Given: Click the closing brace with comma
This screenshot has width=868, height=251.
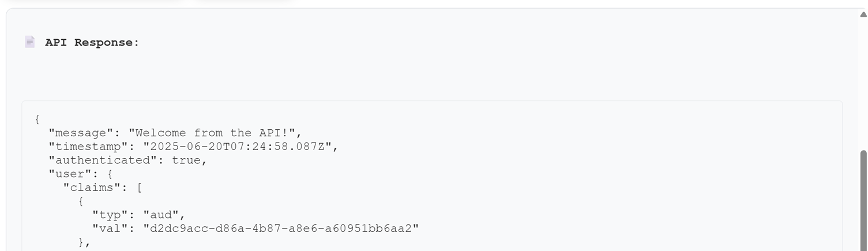Looking at the screenshot, I should (x=84, y=242).
